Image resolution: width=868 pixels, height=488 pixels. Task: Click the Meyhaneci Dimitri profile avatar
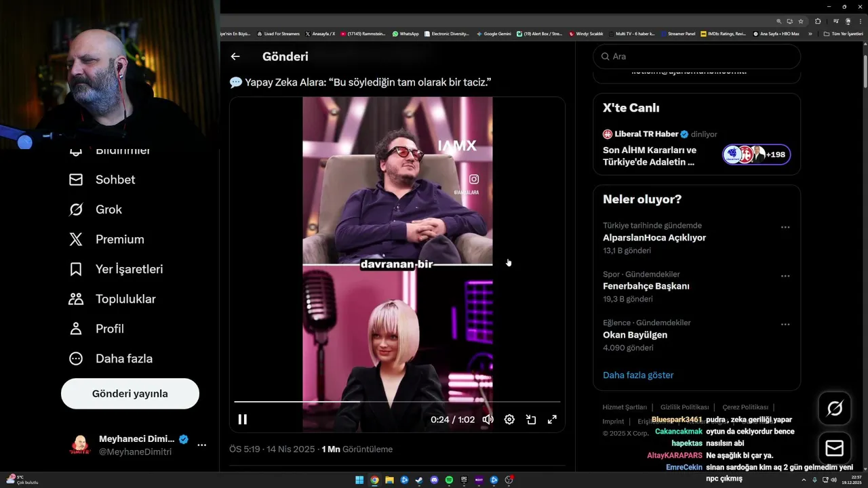coord(81,445)
